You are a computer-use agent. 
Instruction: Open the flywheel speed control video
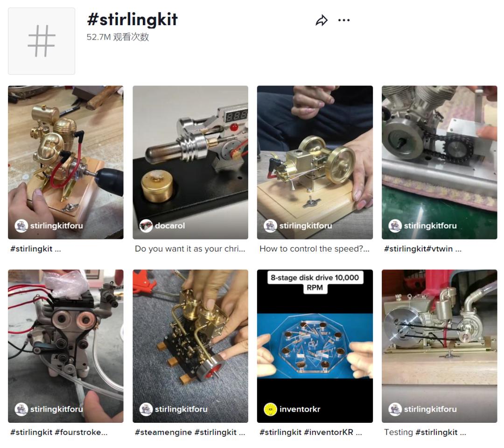coord(315,162)
